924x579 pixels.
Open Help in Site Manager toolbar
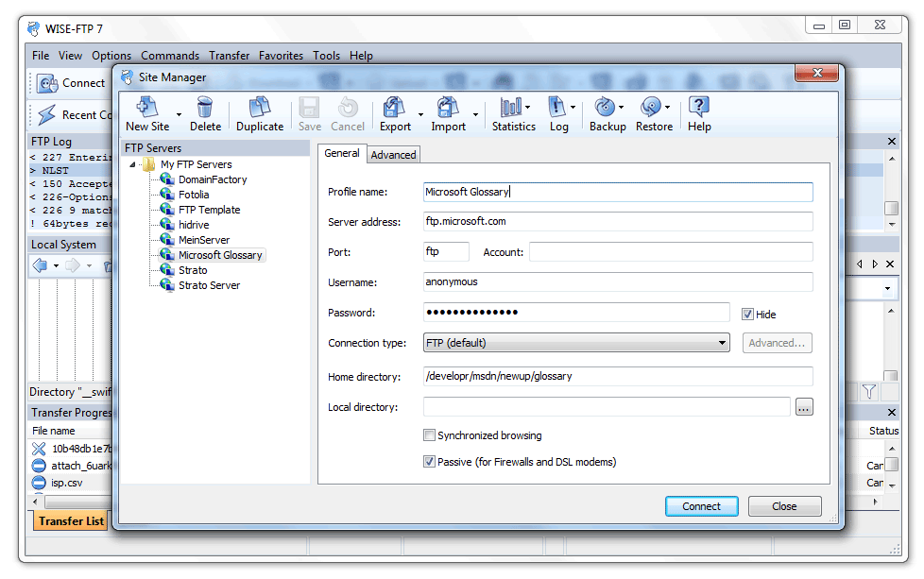tap(699, 107)
